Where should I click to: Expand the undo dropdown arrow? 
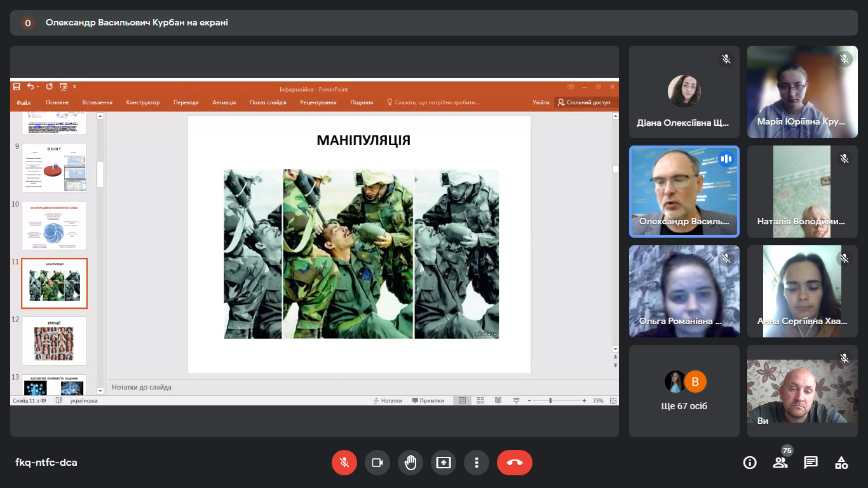[x=38, y=86]
